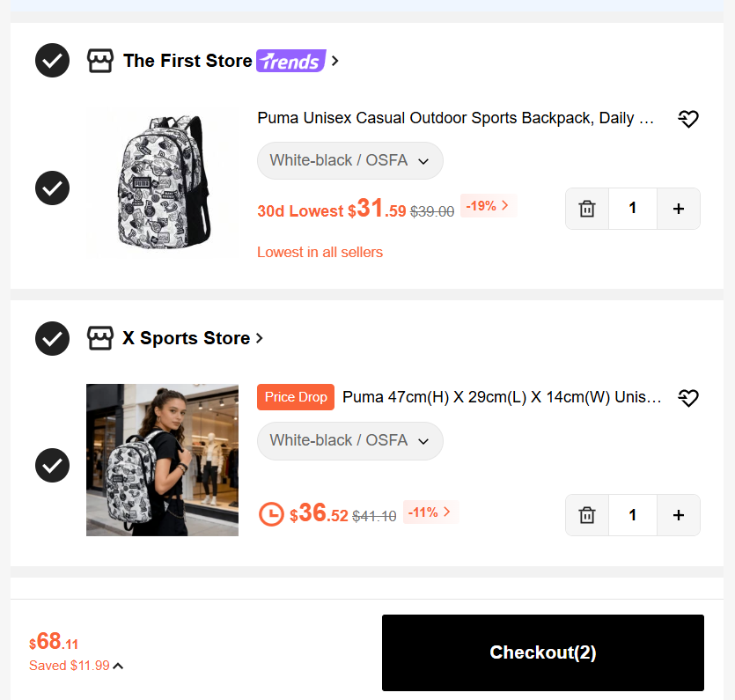Add the Puma Casual Outdoor backpack to wishlist
The height and width of the screenshot is (700, 735).
click(x=688, y=119)
